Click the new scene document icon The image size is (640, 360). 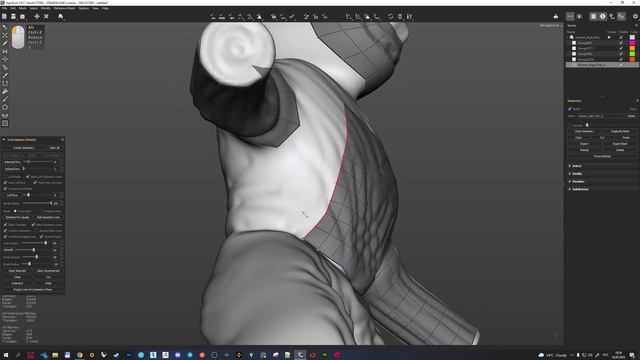[x=4, y=16]
